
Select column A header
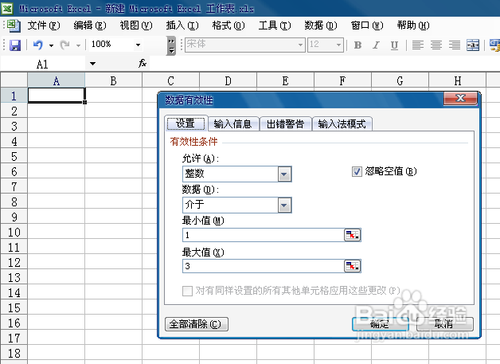(x=56, y=81)
